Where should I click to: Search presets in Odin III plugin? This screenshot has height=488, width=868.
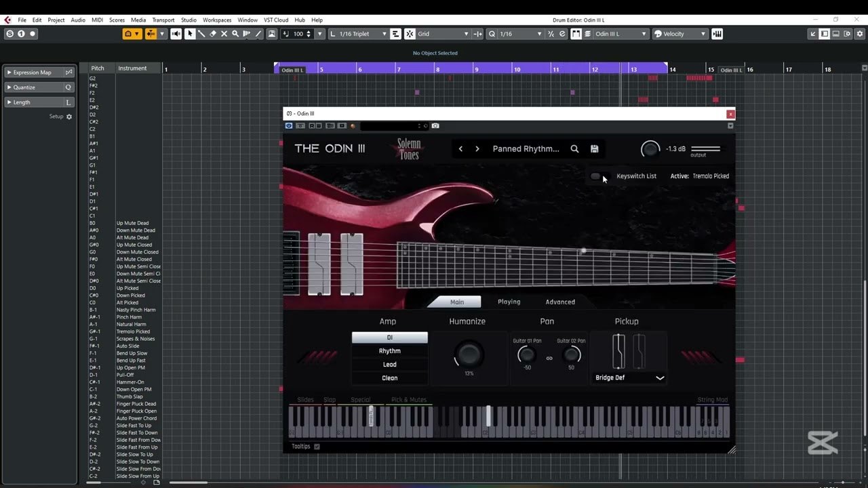574,149
